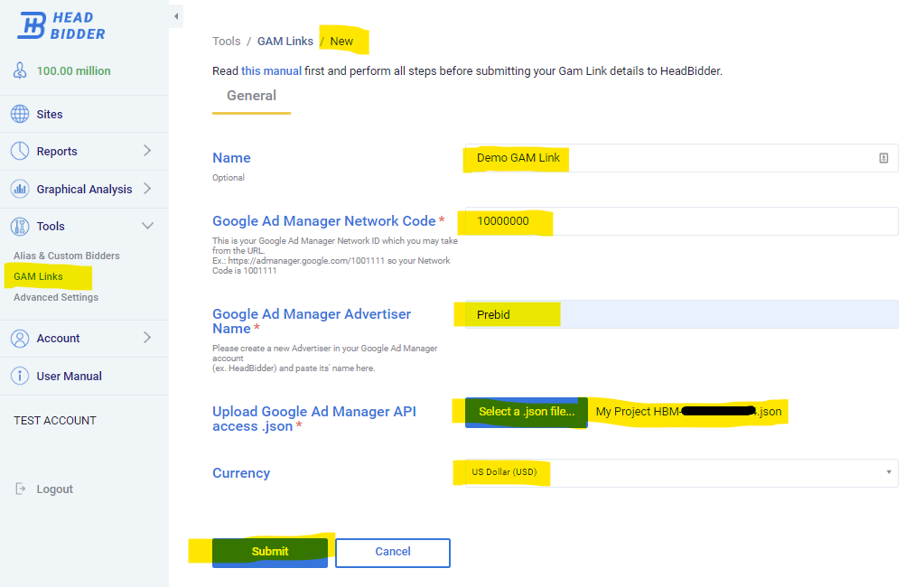Viewport: 924px width, 587px height.
Task: Click the User Manual info icon
Action: click(20, 377)
